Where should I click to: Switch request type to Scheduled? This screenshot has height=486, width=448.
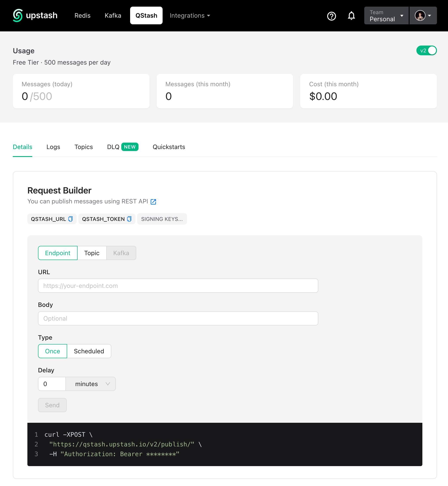coord(89,351)
